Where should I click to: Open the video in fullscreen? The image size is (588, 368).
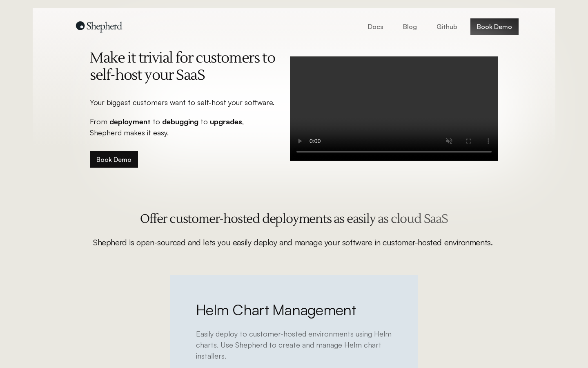pyautogui.click(x=469, y=141)
